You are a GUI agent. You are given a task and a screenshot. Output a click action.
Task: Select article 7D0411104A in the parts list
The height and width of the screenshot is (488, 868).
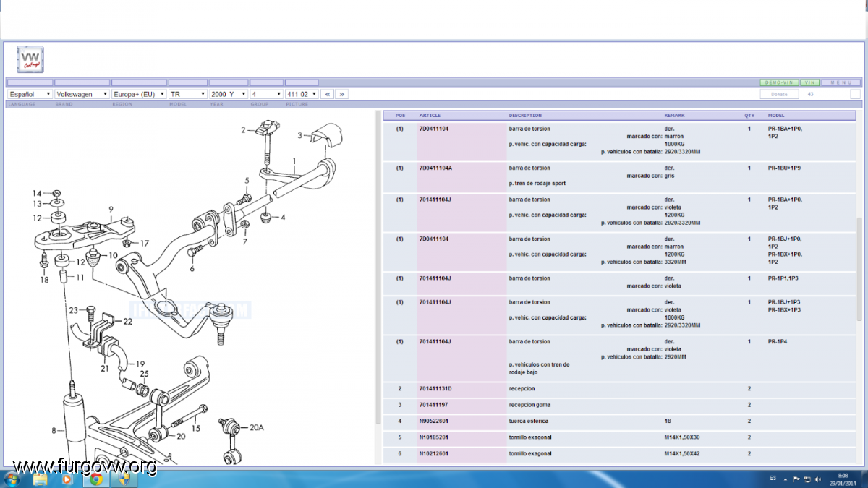(x=435, y=168)
